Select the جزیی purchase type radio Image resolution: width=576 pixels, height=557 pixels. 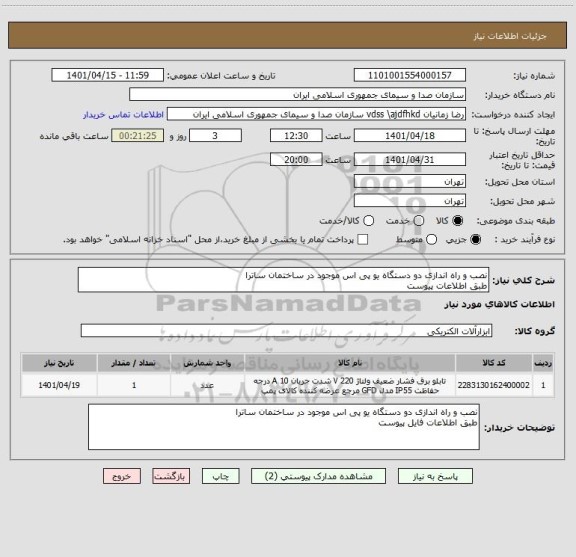pos(476,240)
